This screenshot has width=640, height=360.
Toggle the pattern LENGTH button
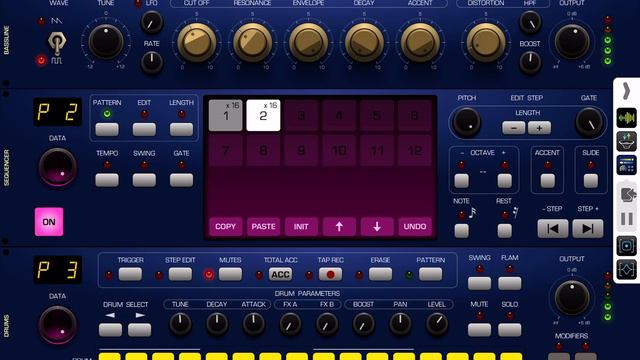pos(181,129)
